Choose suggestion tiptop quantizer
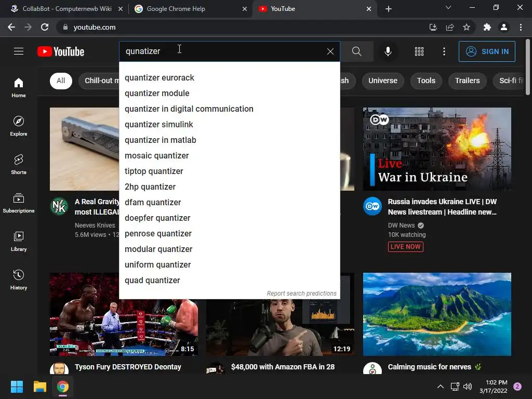The image size is (532, 399). (x=229, y=171)
